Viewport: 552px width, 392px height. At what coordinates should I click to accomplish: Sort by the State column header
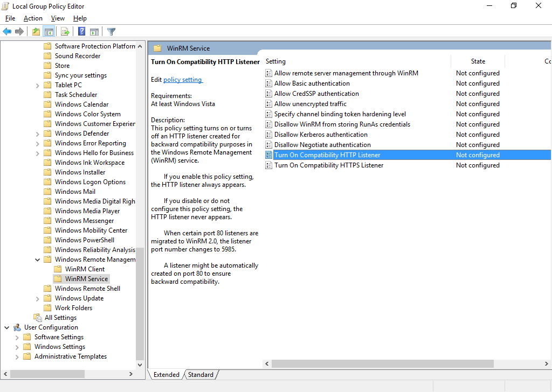478,61
